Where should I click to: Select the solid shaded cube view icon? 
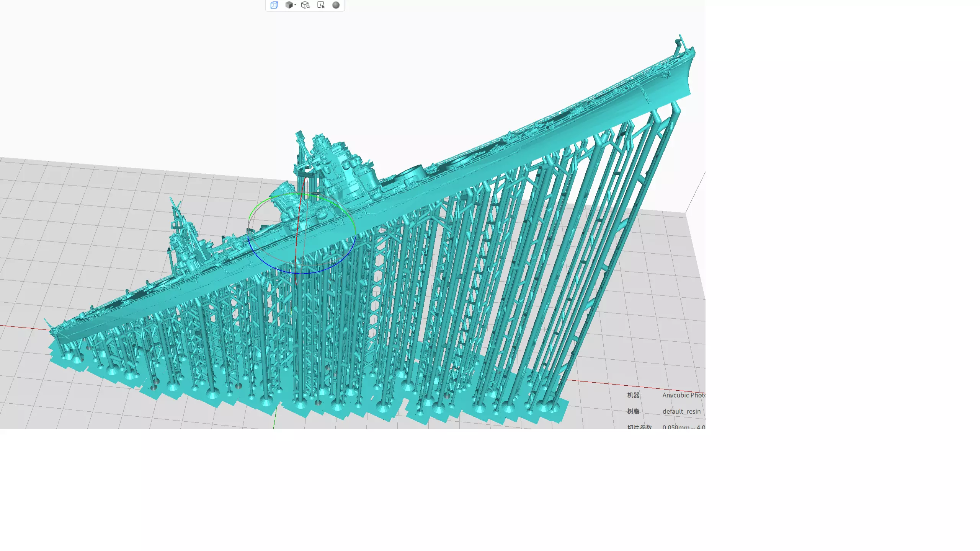289,5
